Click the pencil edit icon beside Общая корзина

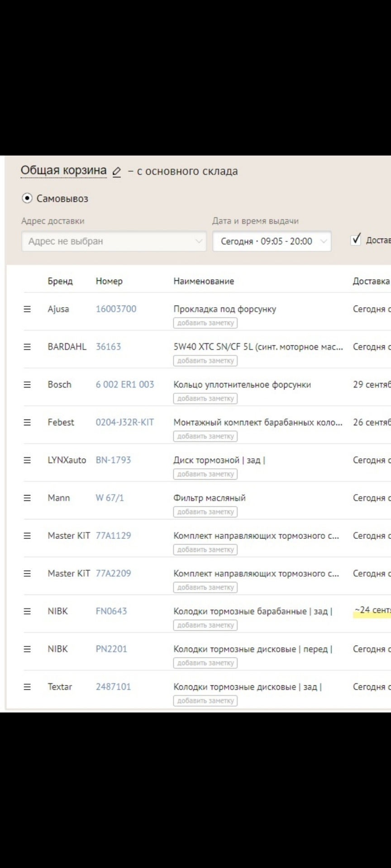117,172
